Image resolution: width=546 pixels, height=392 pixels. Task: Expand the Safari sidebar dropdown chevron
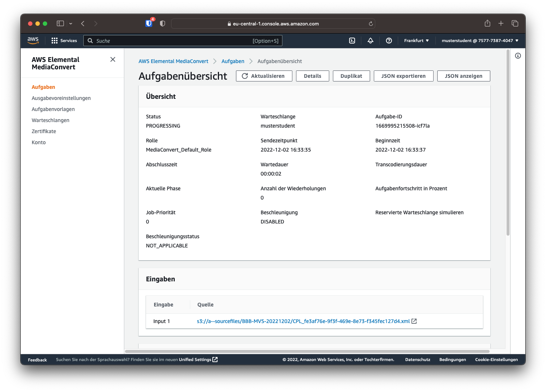71,24
